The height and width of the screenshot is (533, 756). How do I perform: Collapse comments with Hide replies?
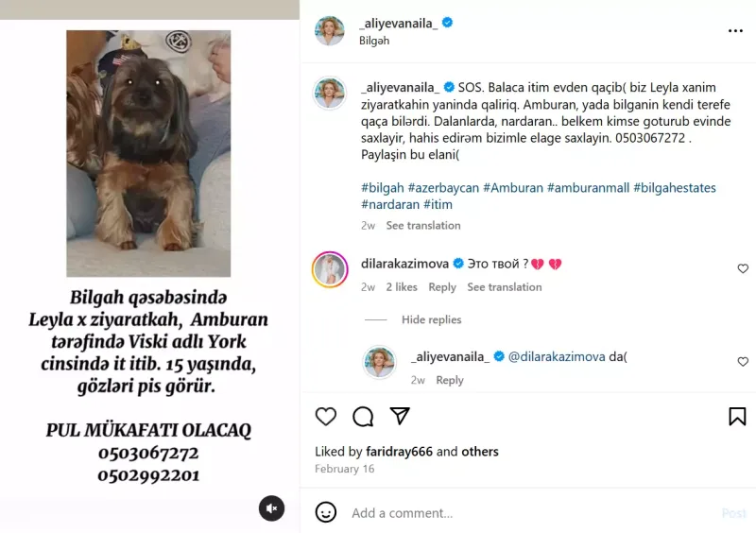point(432,319)
